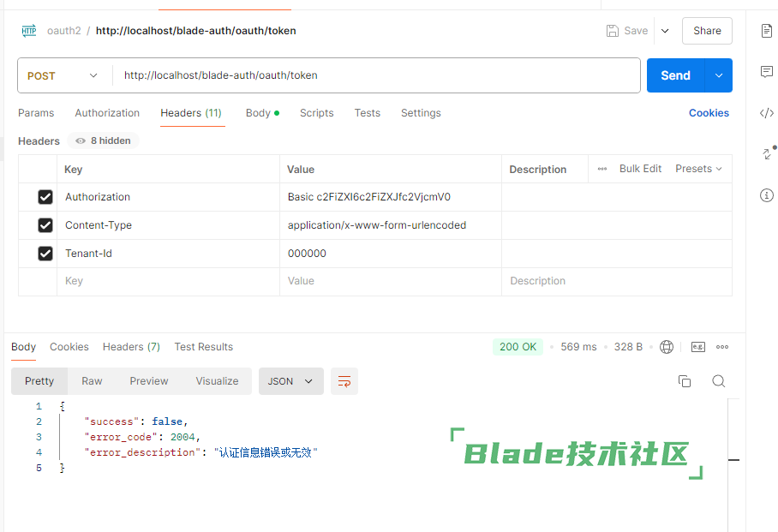The image size is (778, 532).
Task: Click the blue Send button
Action: [675, 75]
